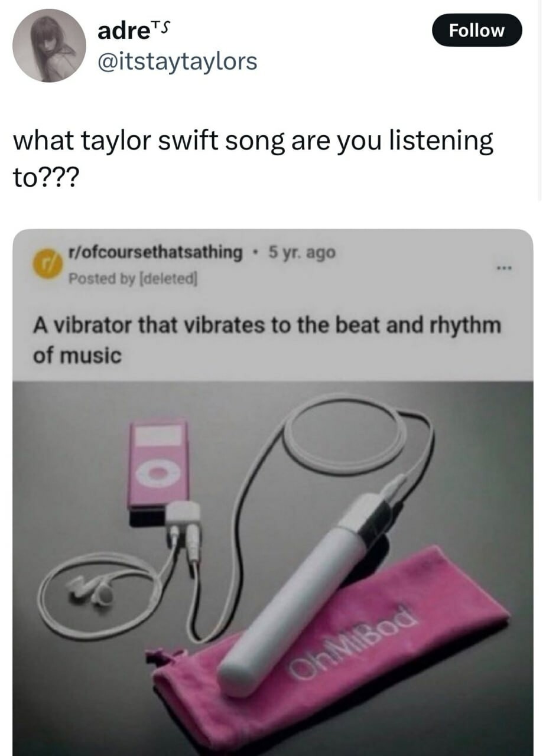Screen dimensions: 546x756
Task: Click the iPod click wheel
Action: (x=158, y=472)
